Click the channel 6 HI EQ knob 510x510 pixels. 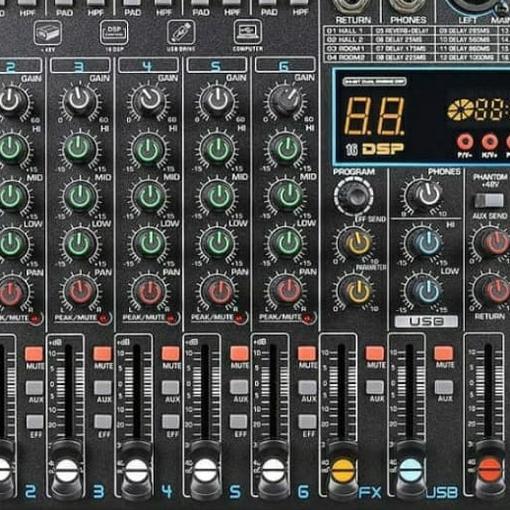286,149
